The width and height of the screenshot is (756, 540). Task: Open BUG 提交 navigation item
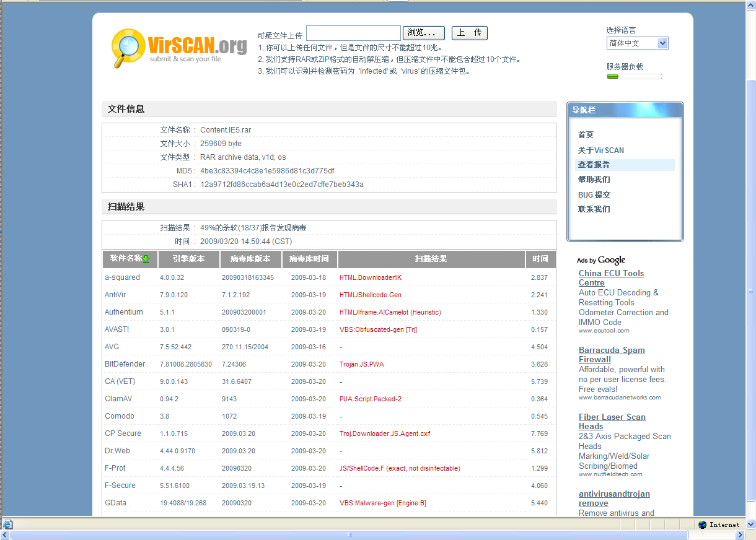click(x=594, y=194)
